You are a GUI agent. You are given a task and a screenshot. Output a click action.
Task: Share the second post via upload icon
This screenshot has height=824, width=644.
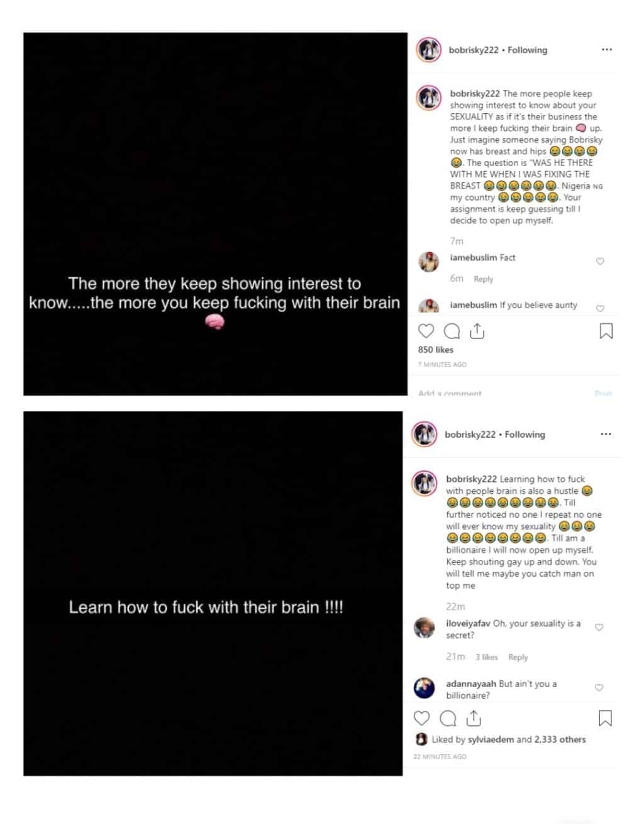tap(474, 718)
